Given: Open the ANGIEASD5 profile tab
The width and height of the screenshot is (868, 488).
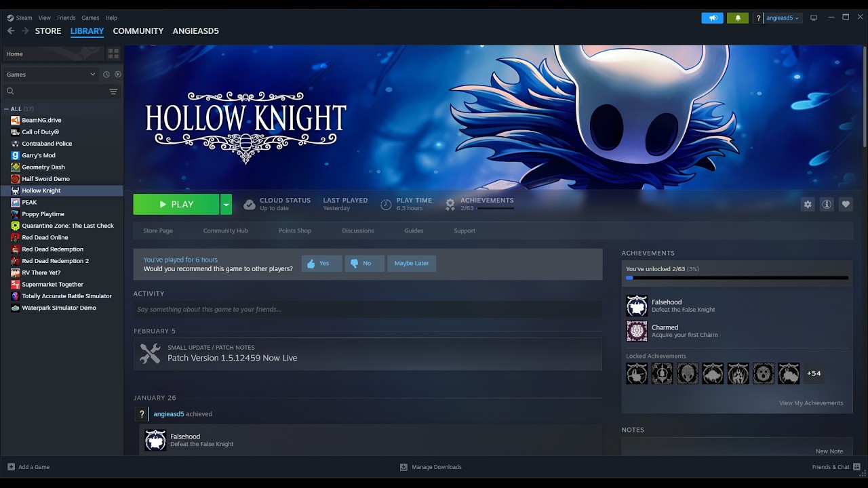Looking at the screenshot, I should (x=196, y=31).
